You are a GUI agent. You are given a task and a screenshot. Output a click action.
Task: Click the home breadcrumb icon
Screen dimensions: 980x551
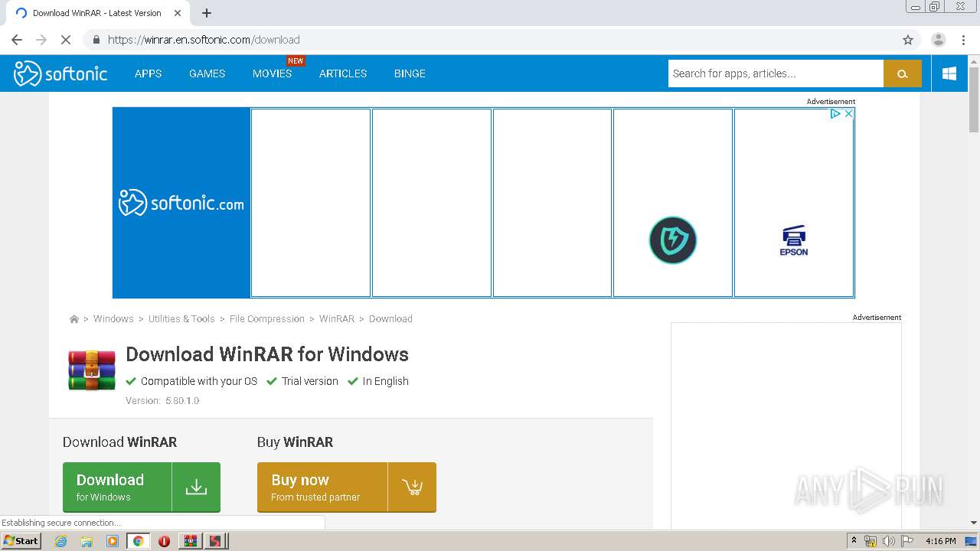[73, 319]
